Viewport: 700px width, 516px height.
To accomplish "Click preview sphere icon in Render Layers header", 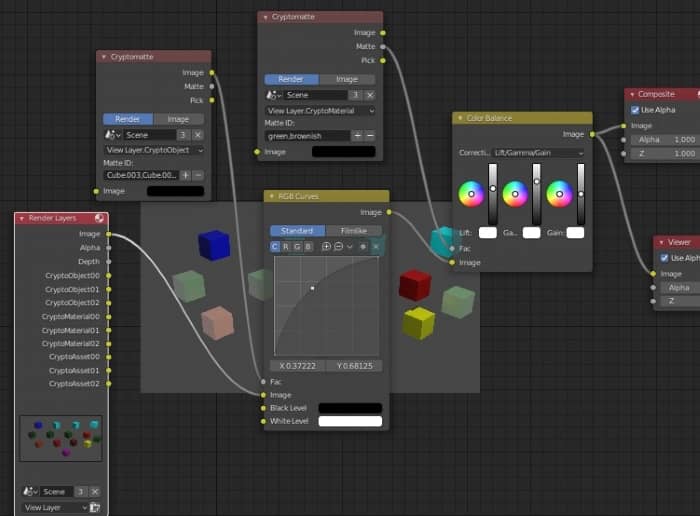I will point(99,218).
